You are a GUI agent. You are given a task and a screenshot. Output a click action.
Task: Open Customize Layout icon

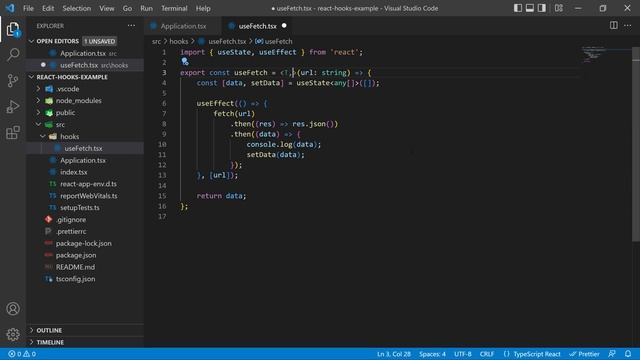pos(559,8)
